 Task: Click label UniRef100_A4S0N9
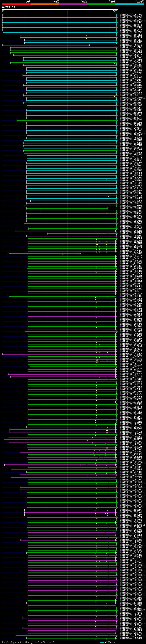131,268
